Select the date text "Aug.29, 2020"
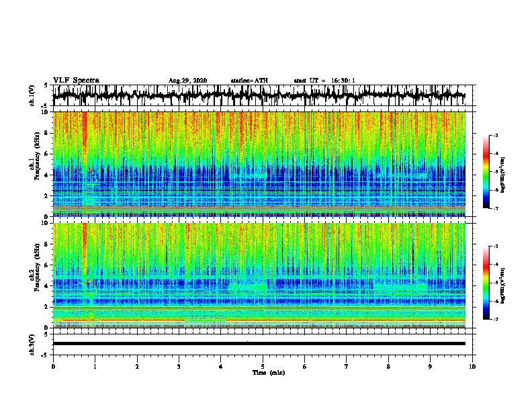532x411 pixels. coord(187,81)
